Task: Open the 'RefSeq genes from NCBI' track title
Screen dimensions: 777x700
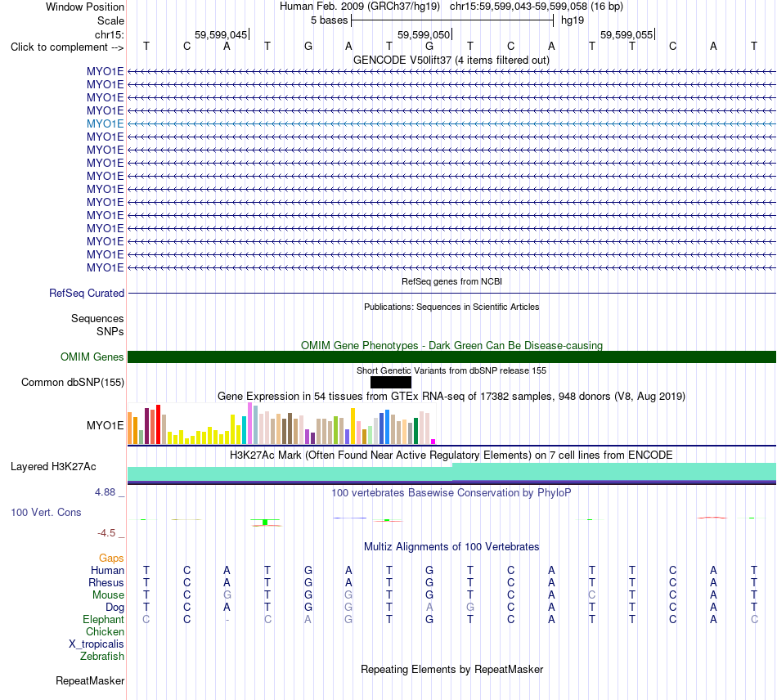Action: (x=451, y=281)
